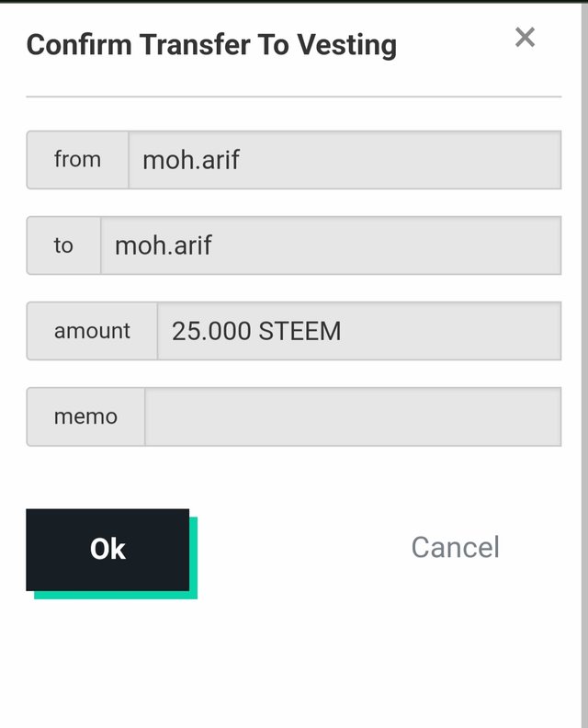
Task: Click the word 'Confirm' in the heading
Action: click(x=79, y=44)
